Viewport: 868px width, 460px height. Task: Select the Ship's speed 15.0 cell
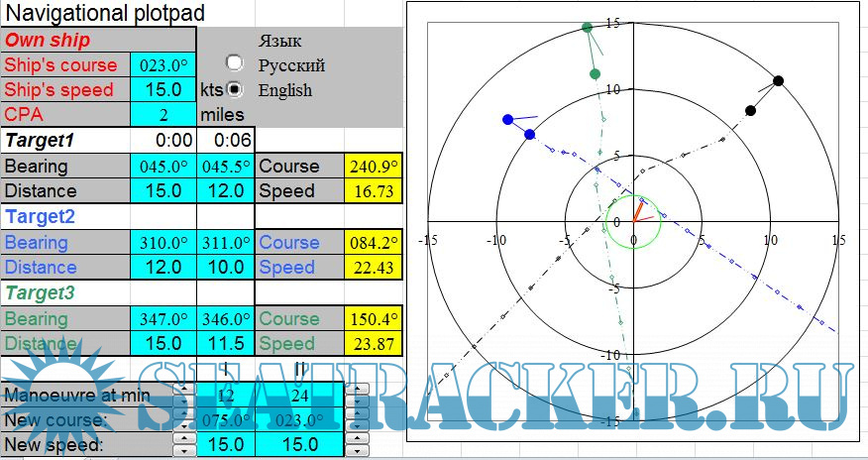point(163,89)
